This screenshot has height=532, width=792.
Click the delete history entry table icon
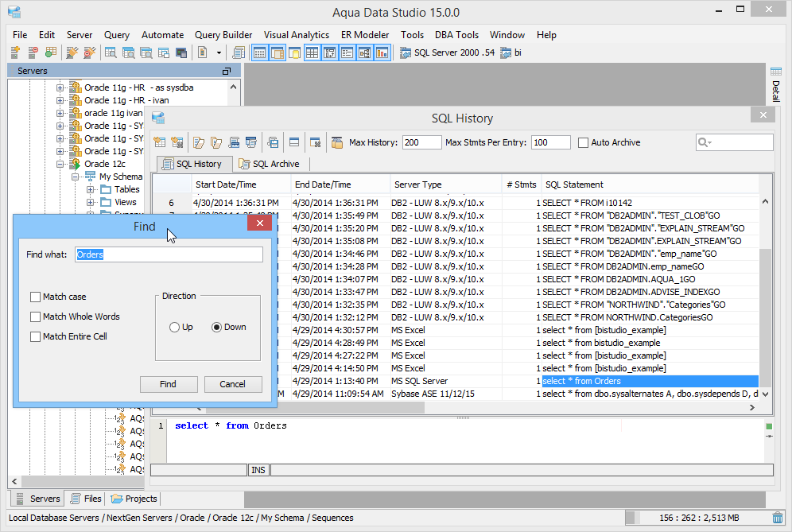tap(177, 142)
